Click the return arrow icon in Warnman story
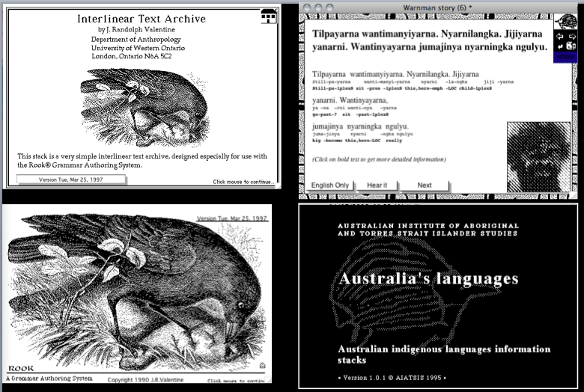Viewport: 584px width, 392px height. tap(560, 46)
